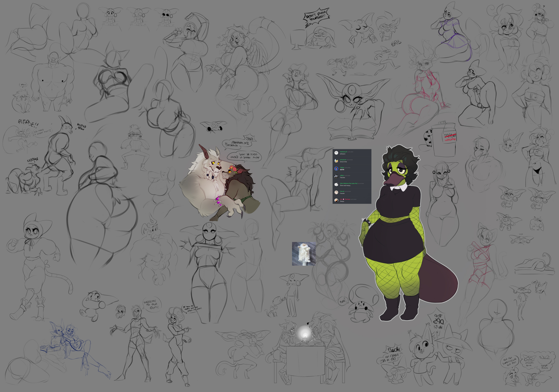Click Jaffah's avatar in the chat
Screen dimensions: 559x392
click(x=337, y=177)
